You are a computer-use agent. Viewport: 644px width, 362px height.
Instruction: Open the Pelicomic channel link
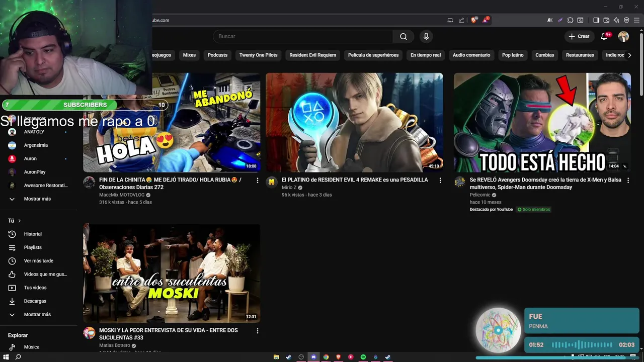tap(480, 195)
